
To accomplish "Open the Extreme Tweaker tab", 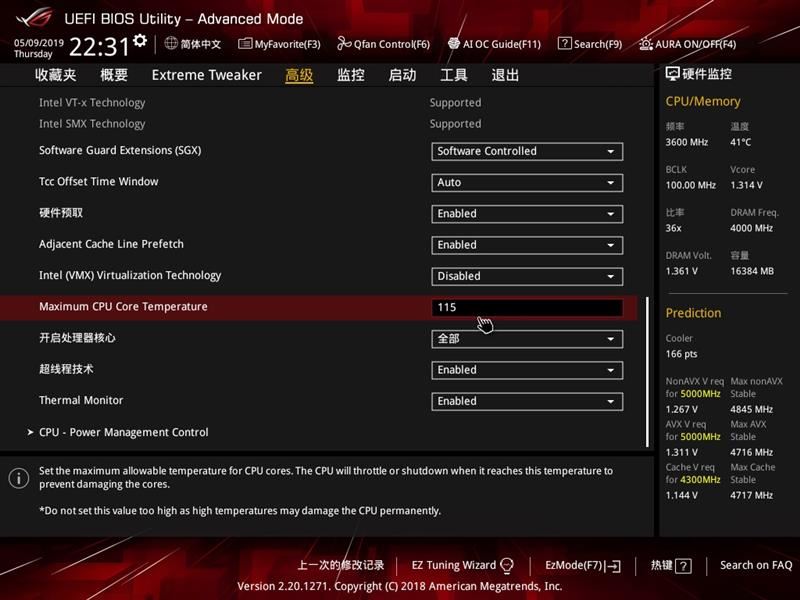I will [207, 75].
